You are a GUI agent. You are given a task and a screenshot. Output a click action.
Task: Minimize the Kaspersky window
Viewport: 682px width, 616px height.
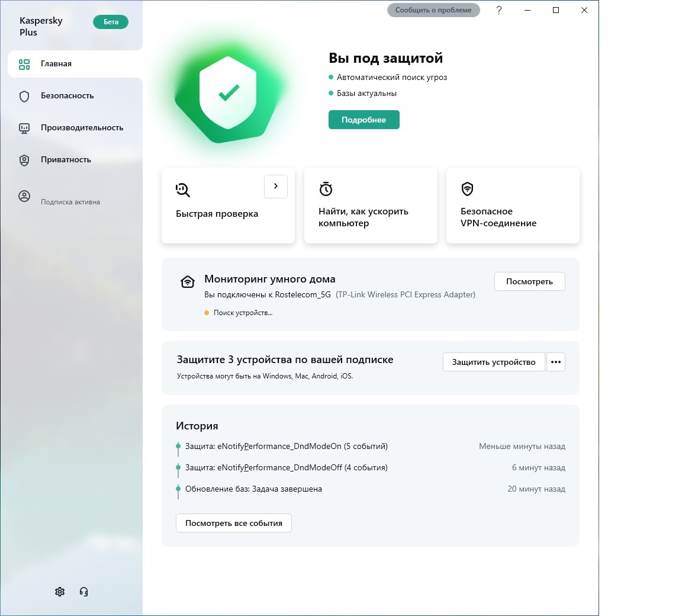point(527,10)
